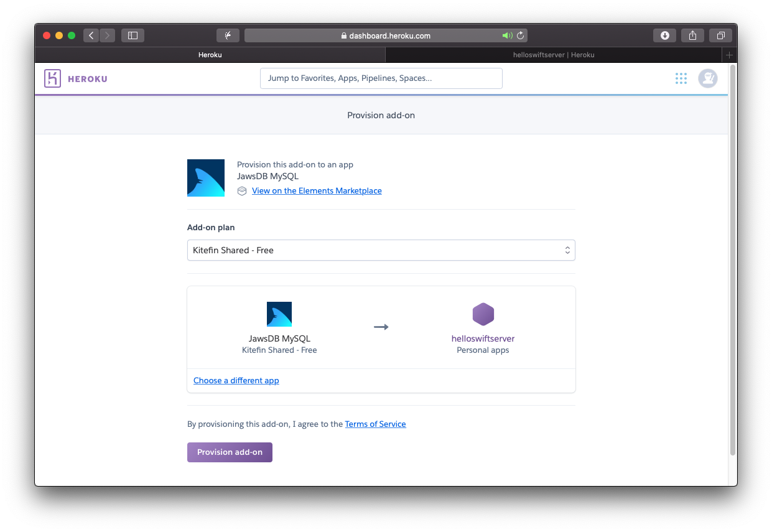The image size is (772, 532).
Task: Add a new tab with the plus button
Action: point(729,55)
